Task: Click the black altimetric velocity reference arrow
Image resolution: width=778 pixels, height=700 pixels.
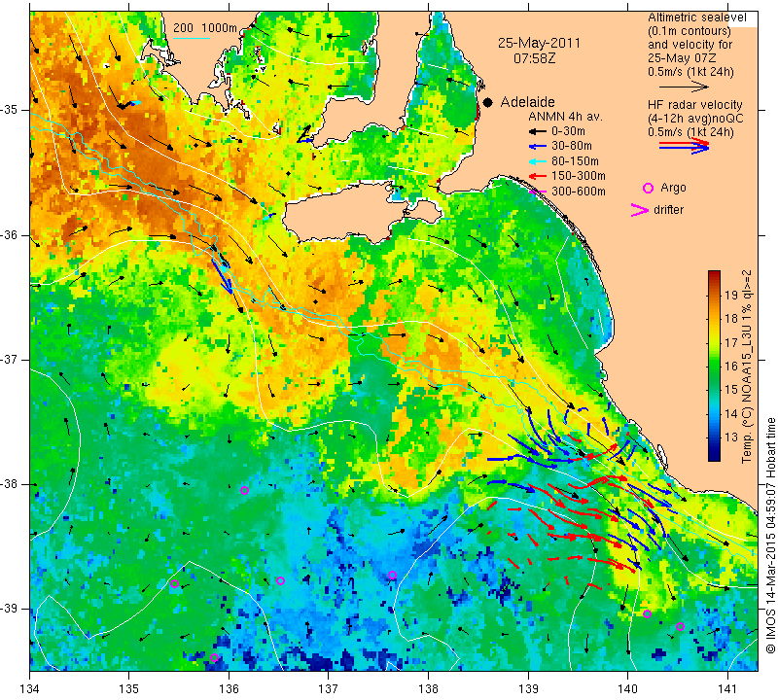Action: [x=684, y=87]
